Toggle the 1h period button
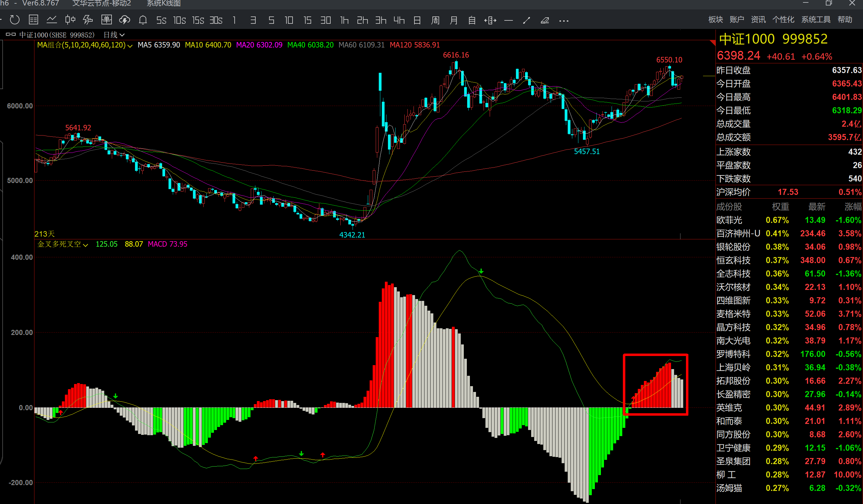Screen dimensions: 863x504 (344, 20)
